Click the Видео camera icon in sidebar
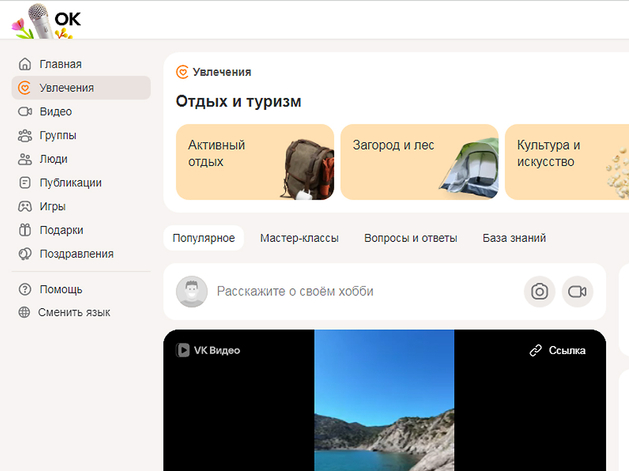Image resolution: width=629 pixels, height=471 pixels. coord(26,111)
